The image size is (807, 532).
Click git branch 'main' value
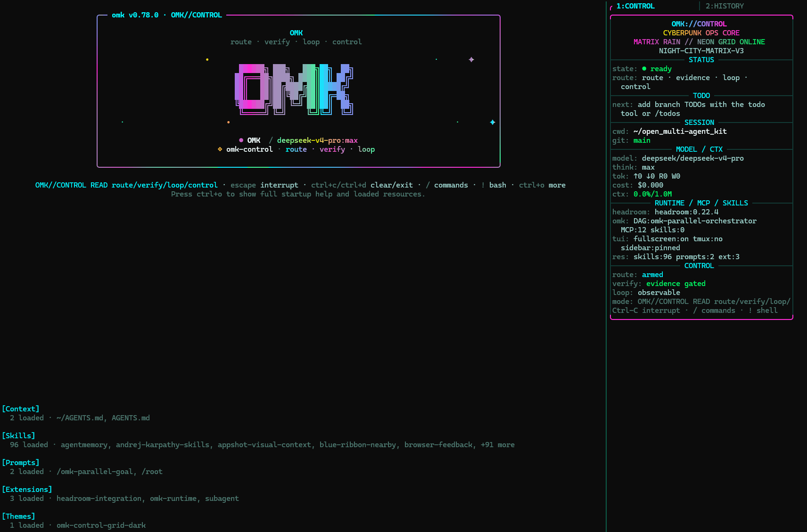click(x=642, y=140)
